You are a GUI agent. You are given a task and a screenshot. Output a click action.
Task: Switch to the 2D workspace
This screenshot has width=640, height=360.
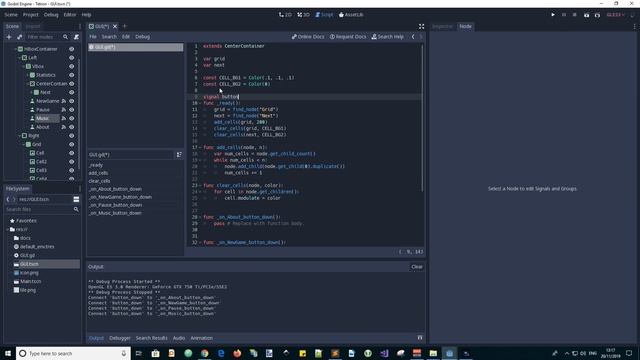[x=285, y=15]
